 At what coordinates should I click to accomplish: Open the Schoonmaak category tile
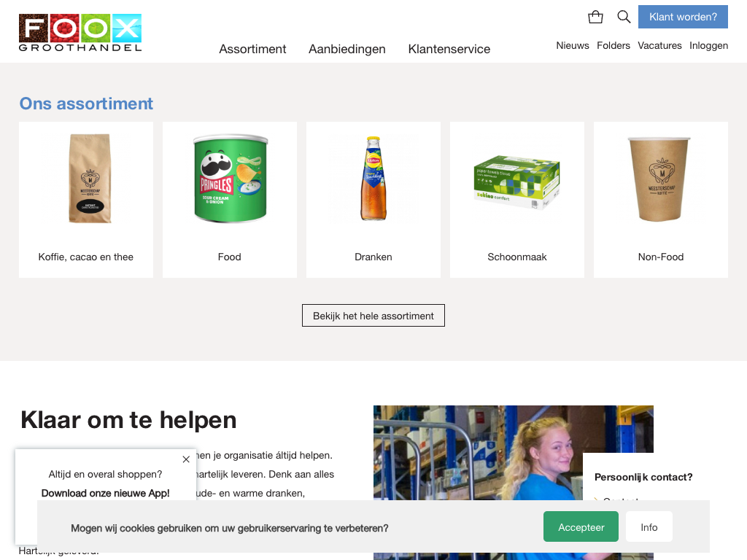(517, 200)
